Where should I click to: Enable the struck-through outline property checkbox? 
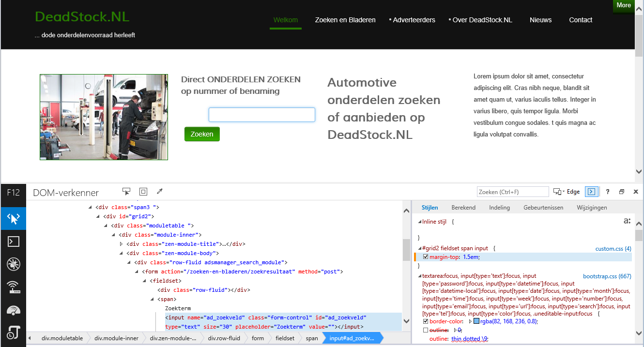click(x=426, y=330)
